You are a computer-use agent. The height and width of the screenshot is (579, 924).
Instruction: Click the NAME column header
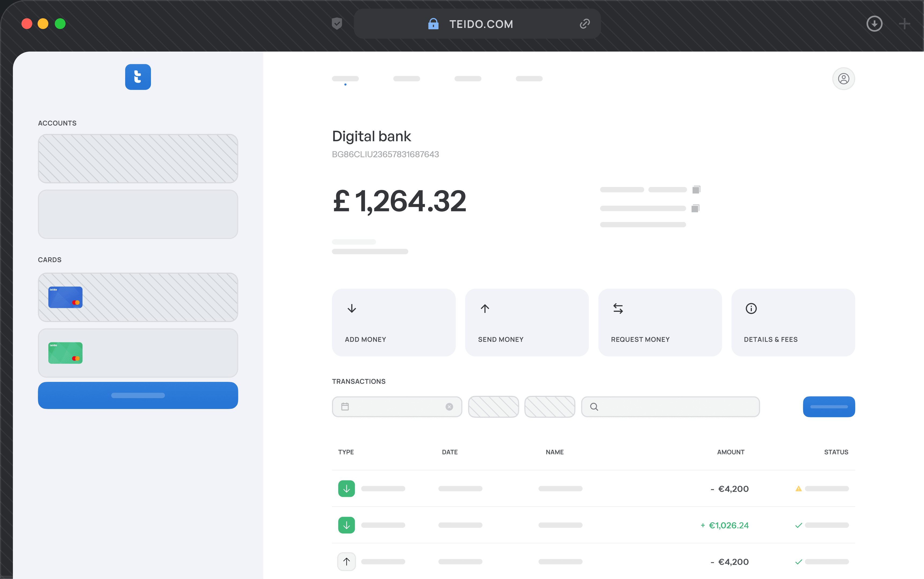pos(554,452)
